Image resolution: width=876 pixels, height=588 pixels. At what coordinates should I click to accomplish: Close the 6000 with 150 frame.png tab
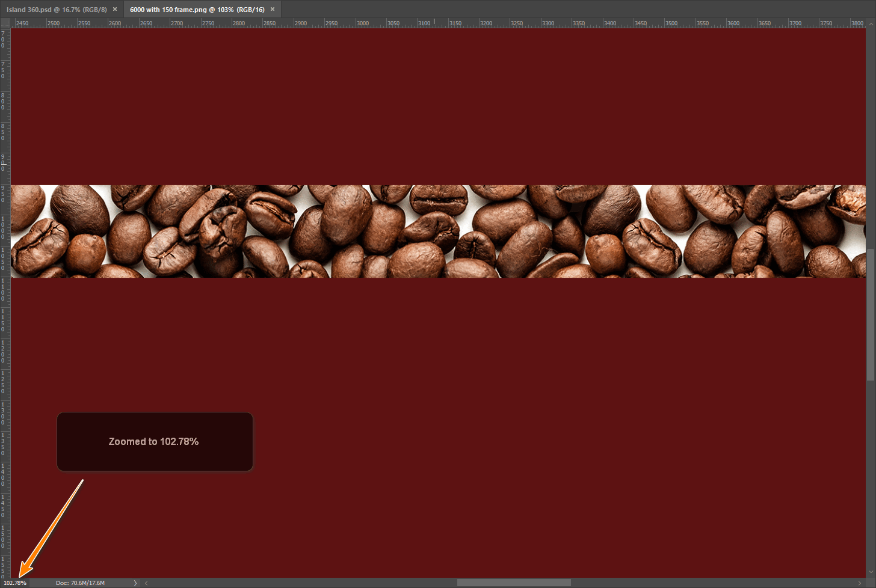tap(273, 10)
